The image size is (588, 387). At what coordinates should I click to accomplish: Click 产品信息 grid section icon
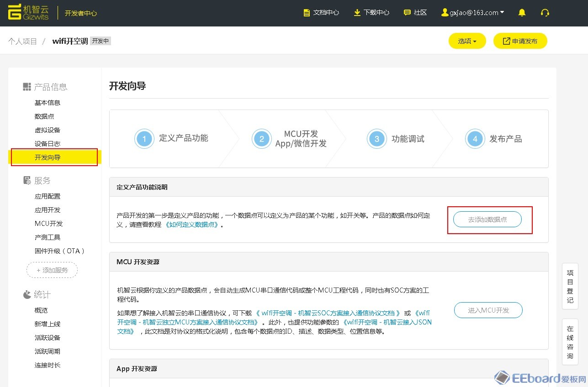[x=27, y=87]
